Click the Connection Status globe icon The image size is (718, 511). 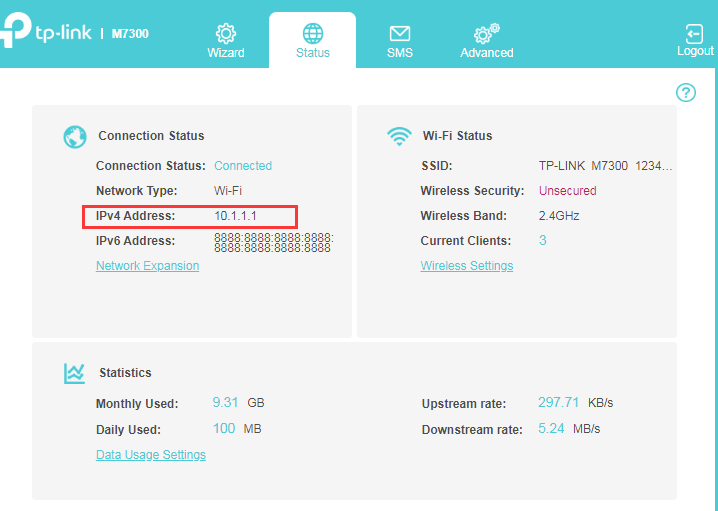tap(75, 137)
